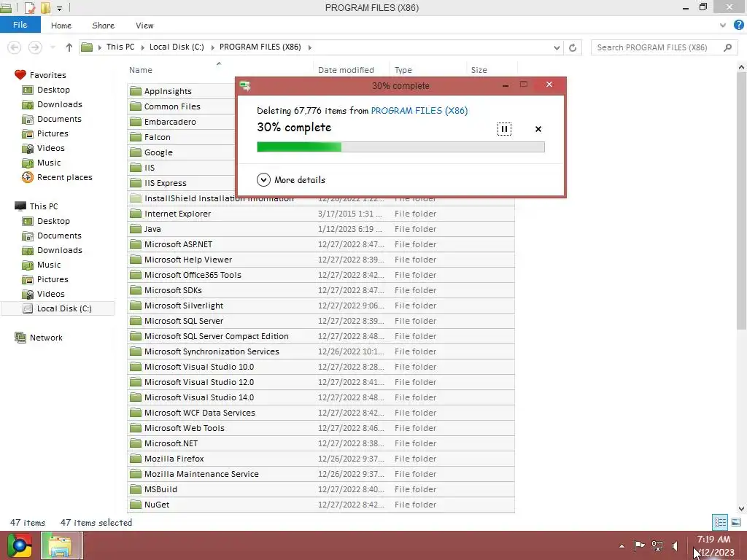Open recent locations dropdown arrow

pyautogui.click(x=53, y=47)
